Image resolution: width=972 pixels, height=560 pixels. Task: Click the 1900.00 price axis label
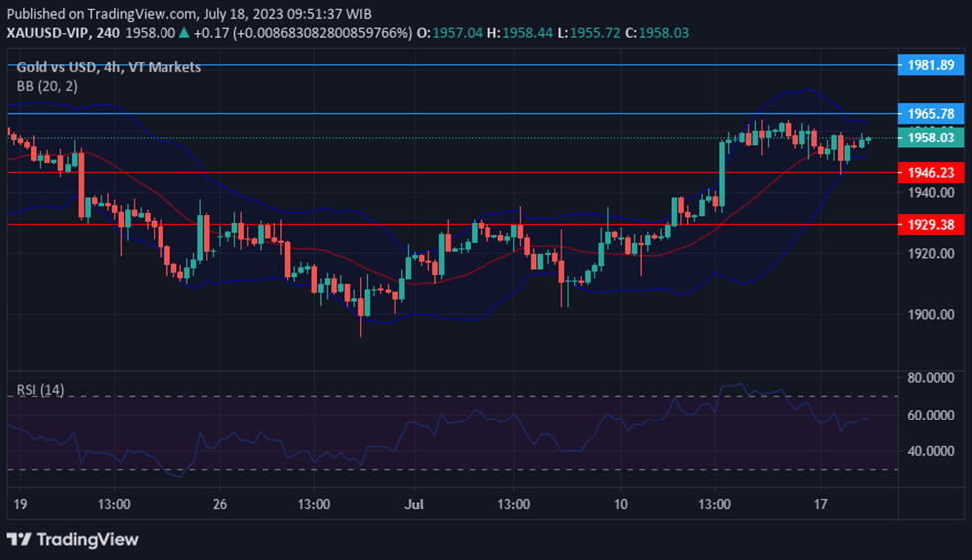pyautogui.click(x=931, y=315)
